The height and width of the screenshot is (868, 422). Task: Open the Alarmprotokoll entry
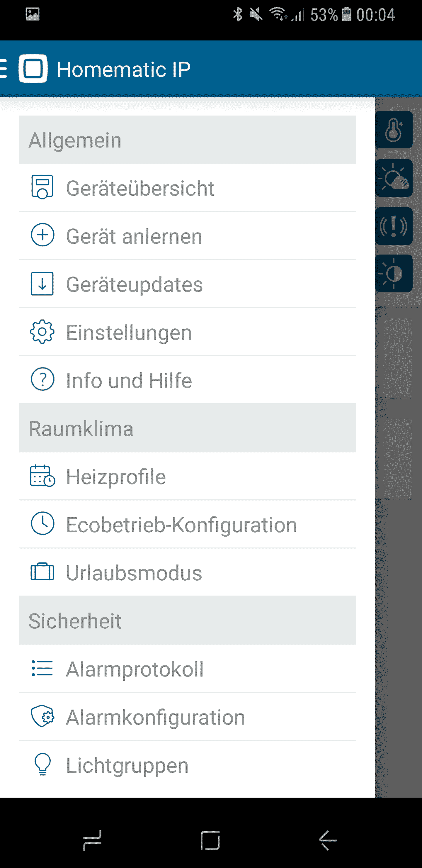tap(135, 669)
